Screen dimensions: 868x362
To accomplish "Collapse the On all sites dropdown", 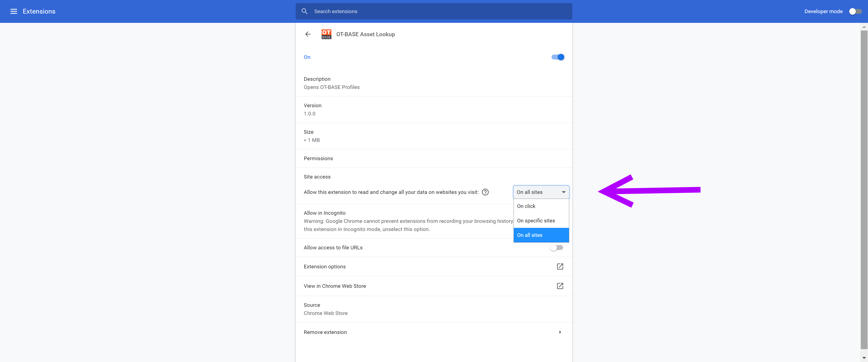I will 541,192.
